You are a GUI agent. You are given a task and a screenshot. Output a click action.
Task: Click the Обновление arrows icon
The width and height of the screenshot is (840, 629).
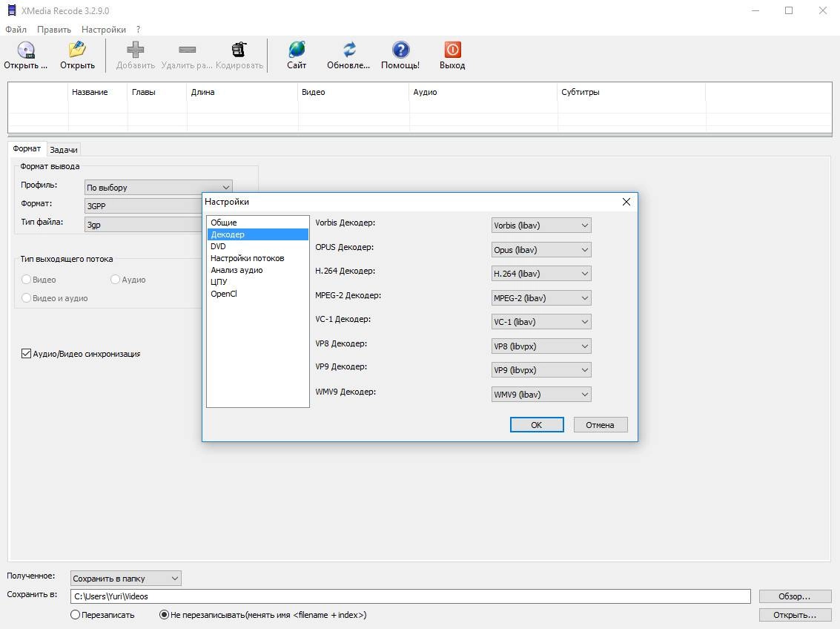(x=348, y=50)
